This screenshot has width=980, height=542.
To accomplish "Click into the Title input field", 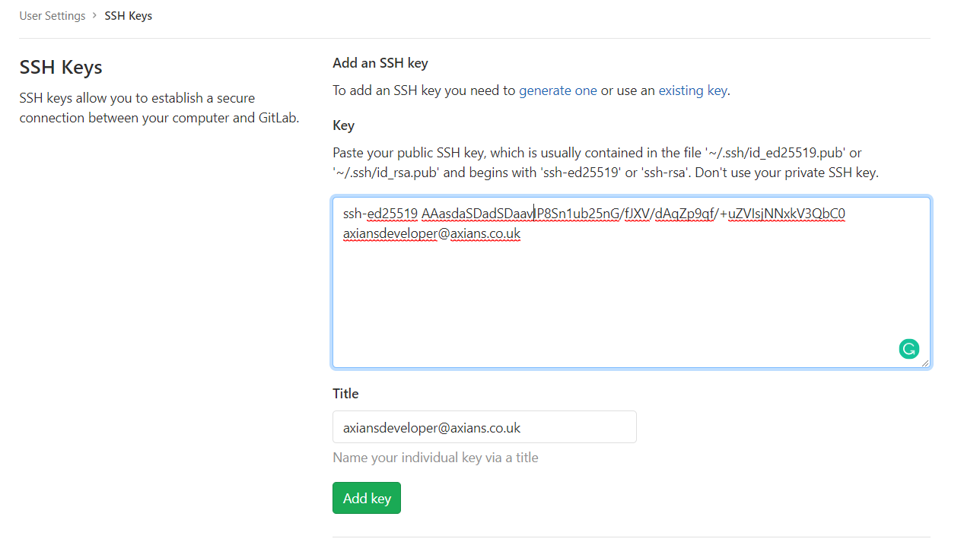I will click(x=484, y=427).
